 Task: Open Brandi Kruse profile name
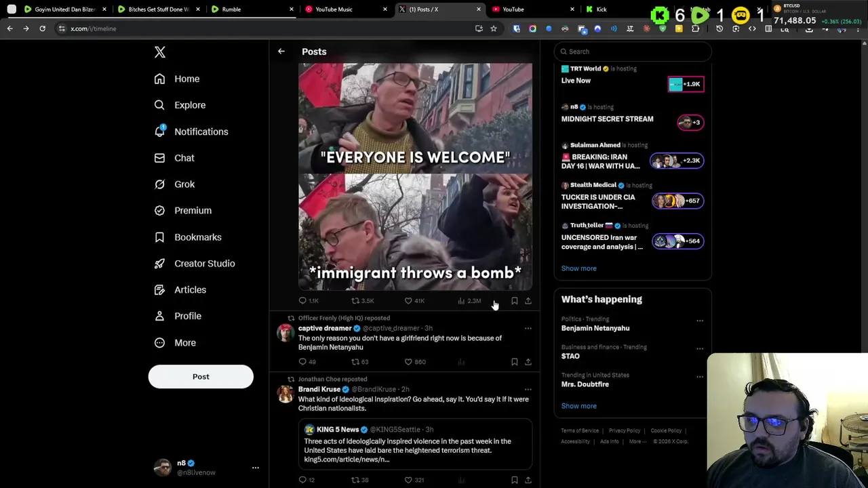[319, 389]
